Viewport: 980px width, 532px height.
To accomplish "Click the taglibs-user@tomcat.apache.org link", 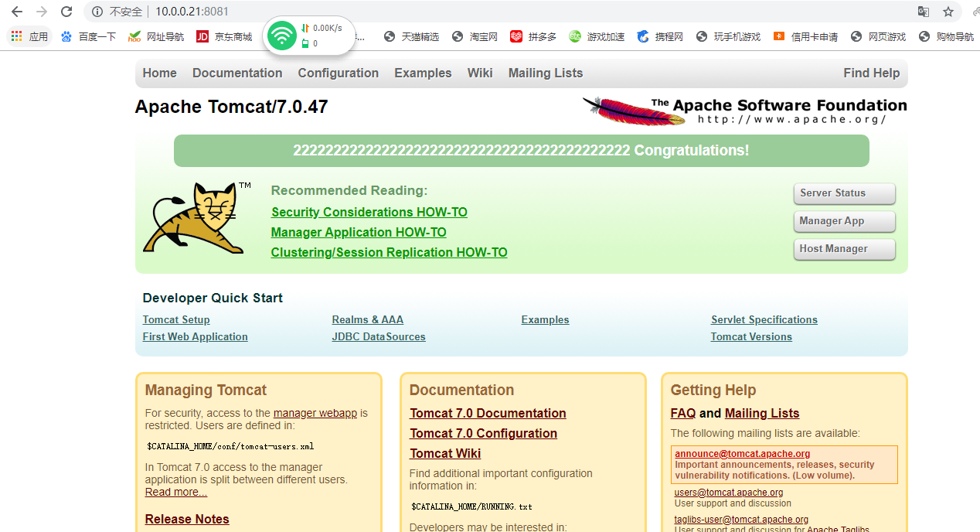I will tap(741, 520).
